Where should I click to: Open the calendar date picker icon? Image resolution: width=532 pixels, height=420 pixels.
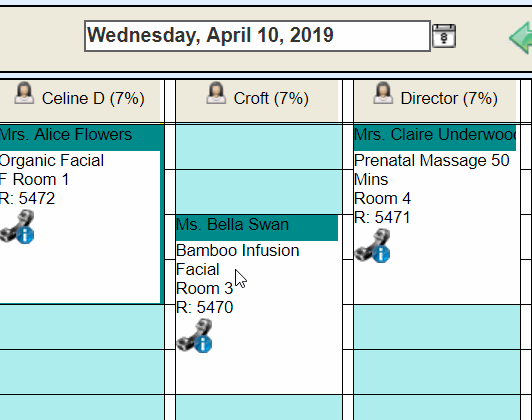click(444, 36)
